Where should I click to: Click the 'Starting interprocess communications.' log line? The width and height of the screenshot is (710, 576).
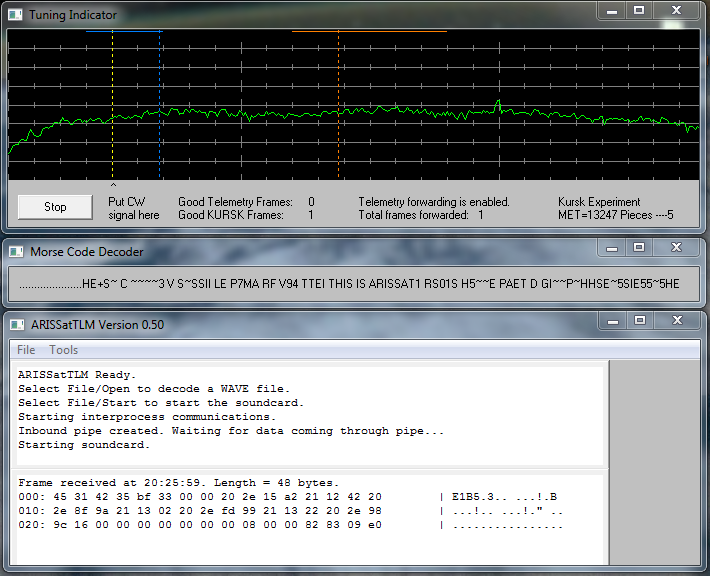147,417
